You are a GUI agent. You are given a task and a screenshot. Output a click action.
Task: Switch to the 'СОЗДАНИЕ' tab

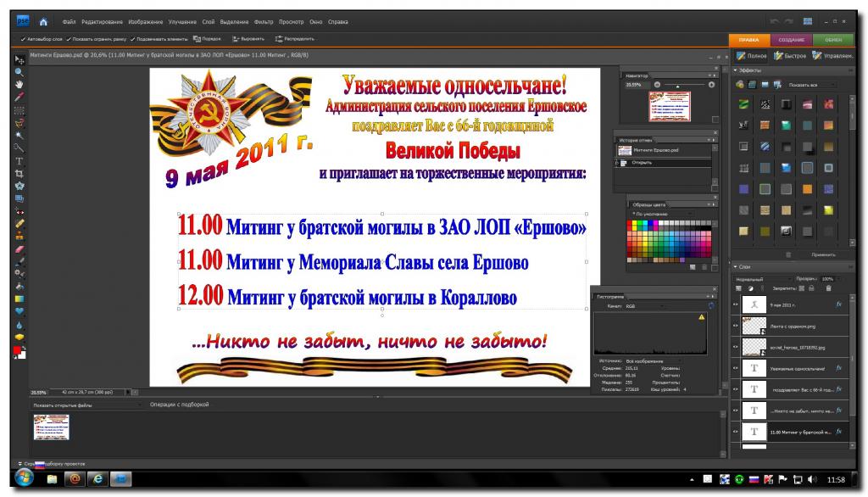coord(792,39)
